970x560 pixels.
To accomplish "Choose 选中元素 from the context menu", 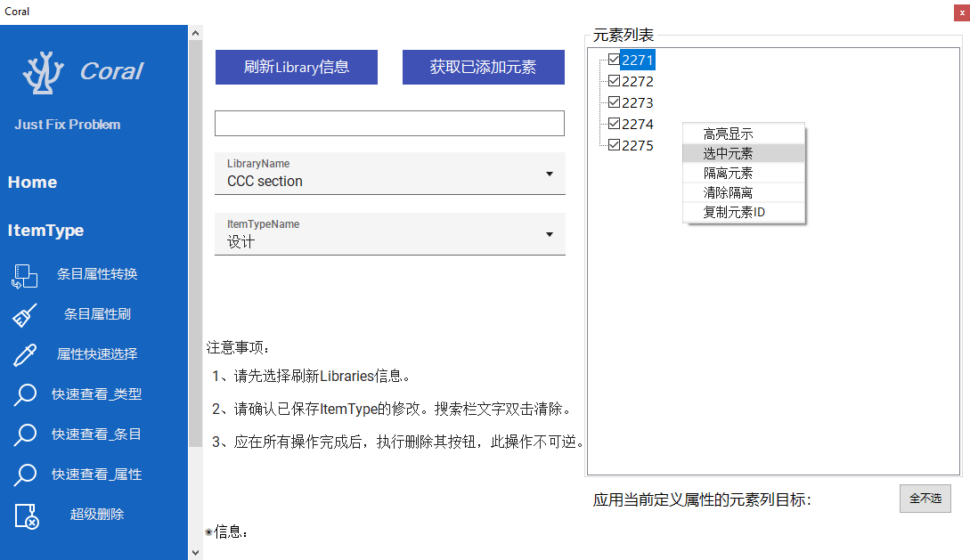I will (728, 153).
